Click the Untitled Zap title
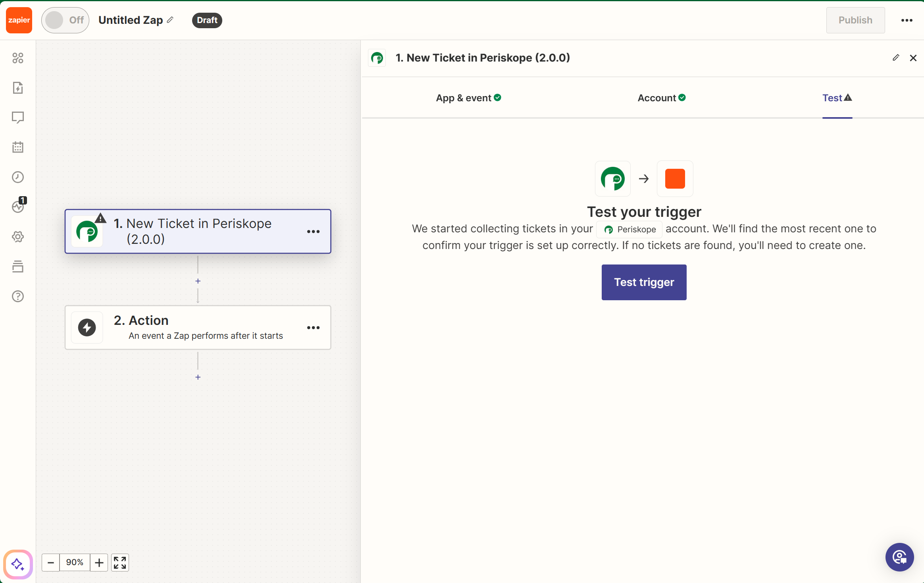This screenshot has width=924, height=583. click(131, 20)
